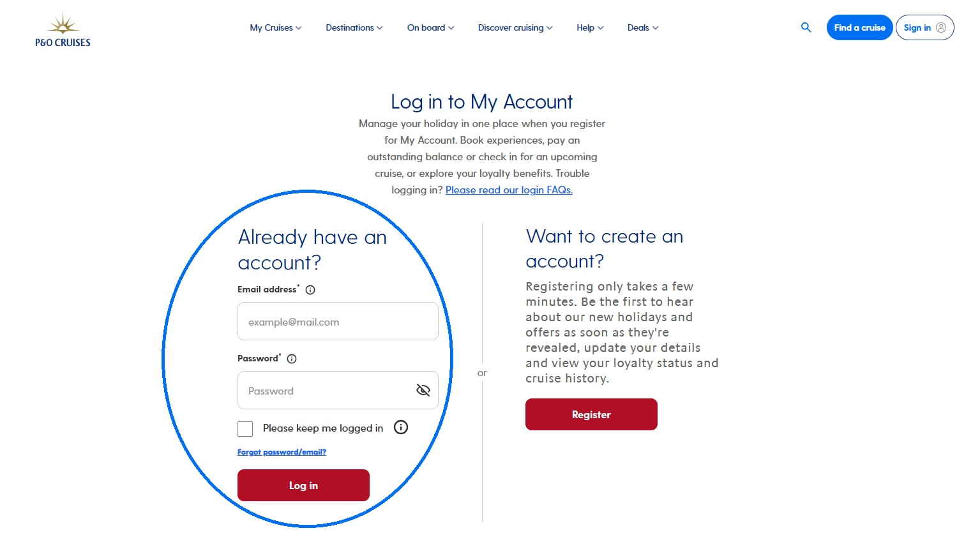Image resolution: width=980 pixels, height=551 pixels.
Task: Expand the Destinations dropdown
Action: coord(354,27)
